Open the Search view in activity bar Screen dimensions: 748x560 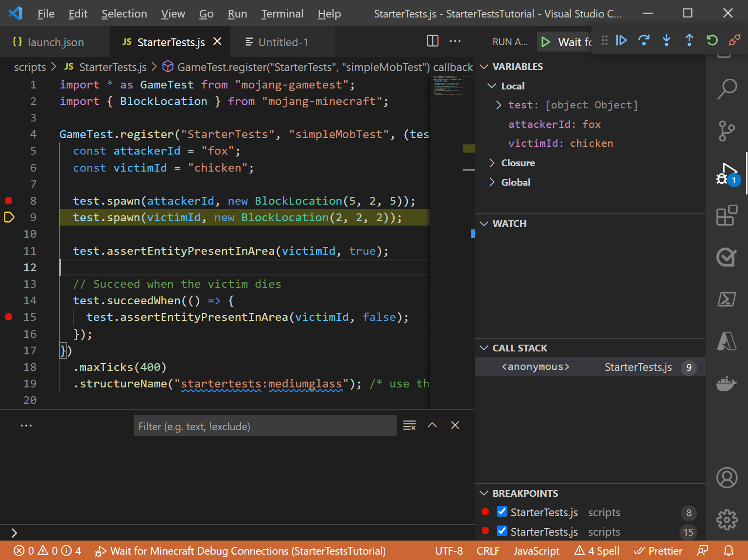727,89
